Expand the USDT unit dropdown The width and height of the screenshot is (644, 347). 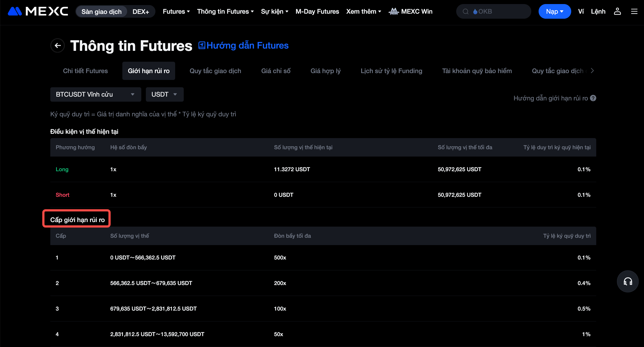164,94
